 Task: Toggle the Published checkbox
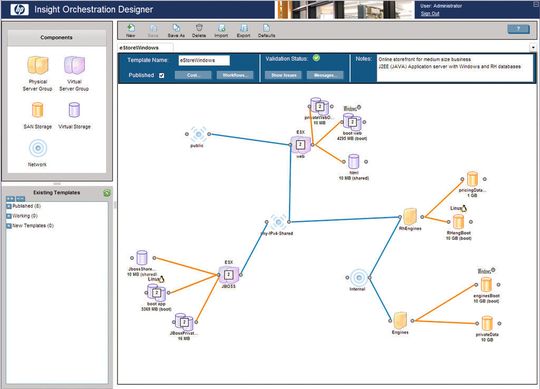click(162, 75)
